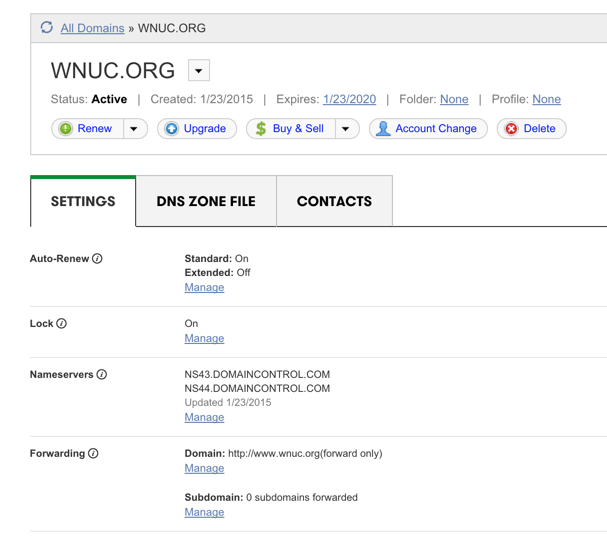Expand the Renew button dropdown arrow

point(135,129)
